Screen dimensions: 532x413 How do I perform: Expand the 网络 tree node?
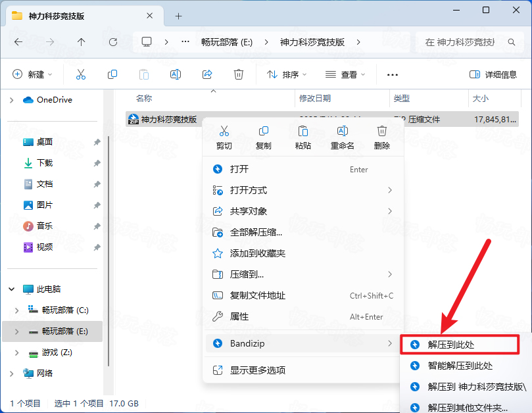[x=12, y=374]
